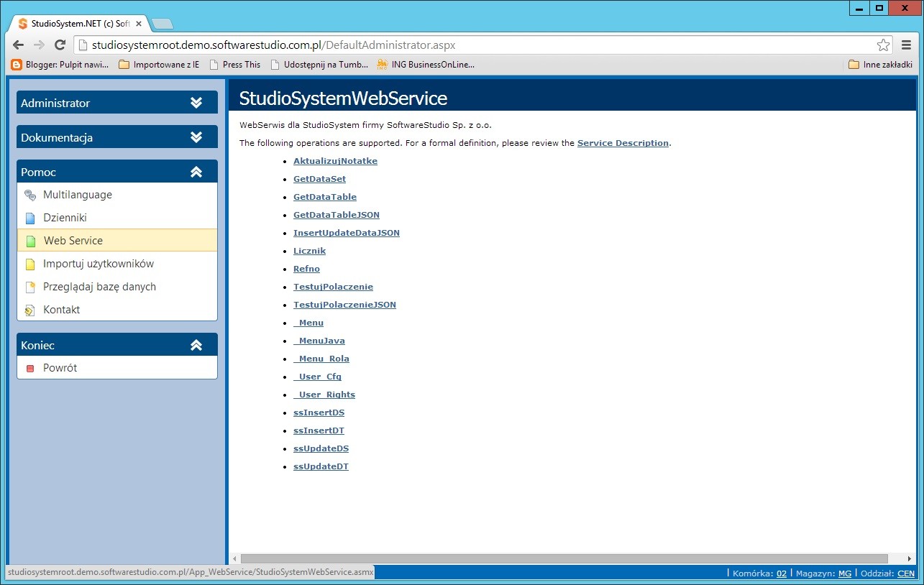The width and height of the screenshot is (924, 585).
Task: Open the ssUpdateDT operation link
Action: (x=321, y=466)
